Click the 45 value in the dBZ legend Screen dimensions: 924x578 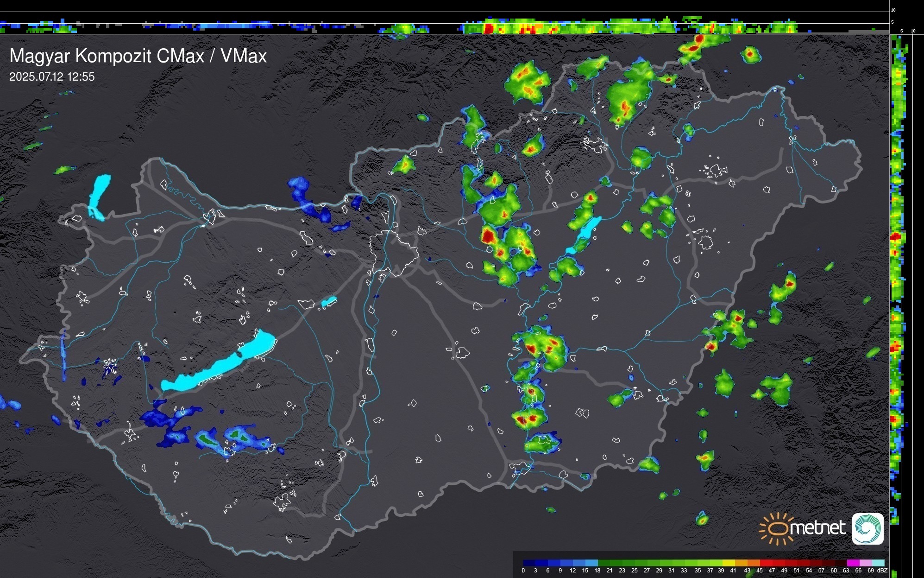pos(759,571)
